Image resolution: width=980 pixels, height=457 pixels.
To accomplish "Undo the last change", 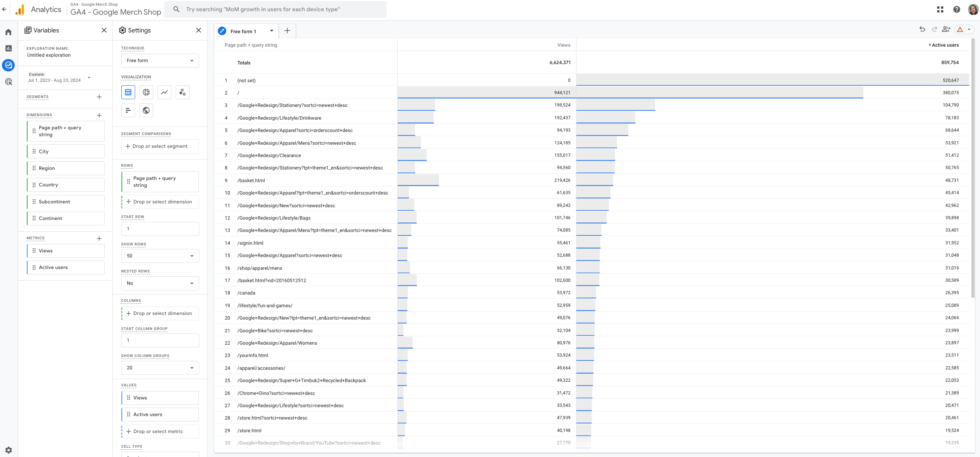I will [x=922, y=29].
